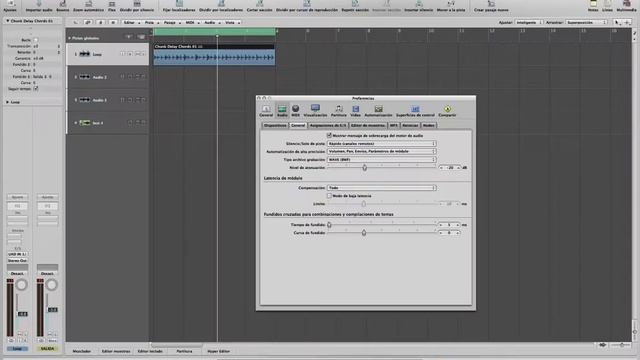Click the Ajustes toolbar button

point(10,6)
